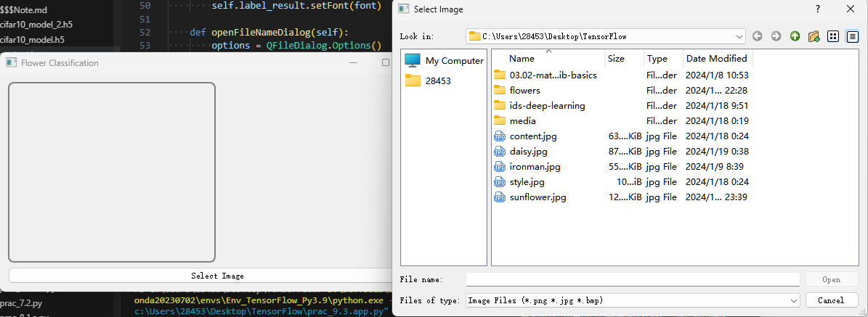This screenshot has height=317, width=868.
Task: Select My Computer in sidebar
Action: point(444,61)
